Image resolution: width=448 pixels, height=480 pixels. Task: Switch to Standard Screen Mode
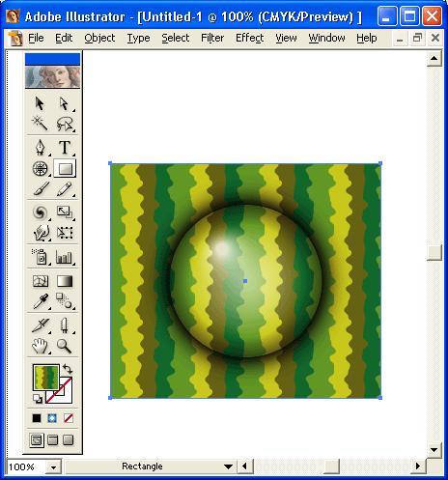(x=37, y=440)
